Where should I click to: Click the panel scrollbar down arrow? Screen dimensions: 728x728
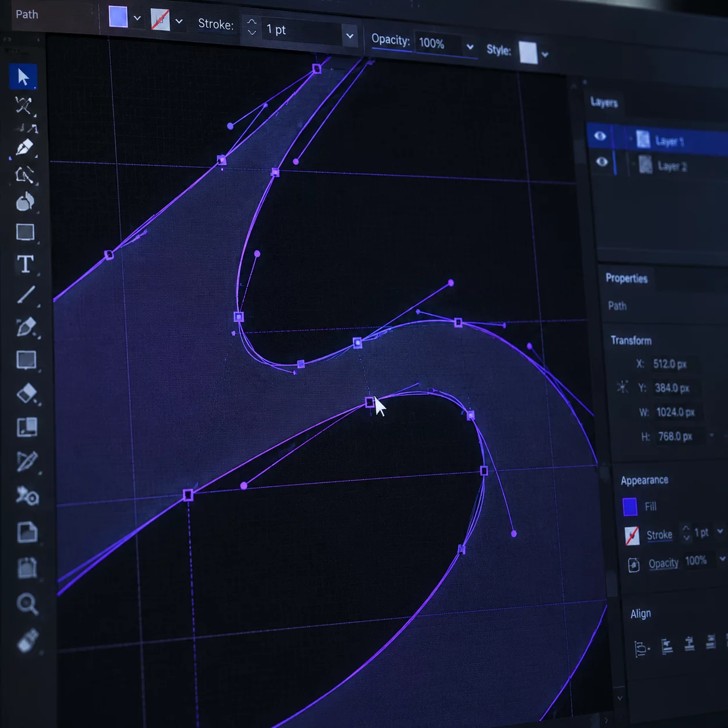[x=619, y=698]
